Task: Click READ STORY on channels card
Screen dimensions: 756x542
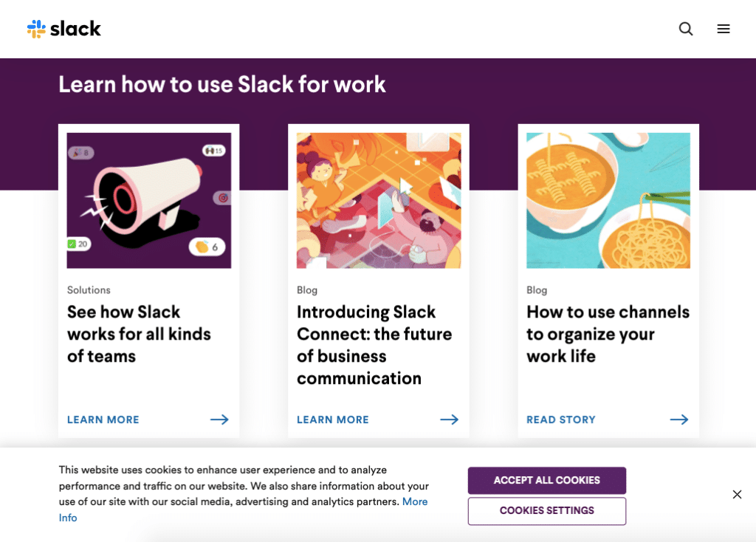Action: tap(561, 419)
